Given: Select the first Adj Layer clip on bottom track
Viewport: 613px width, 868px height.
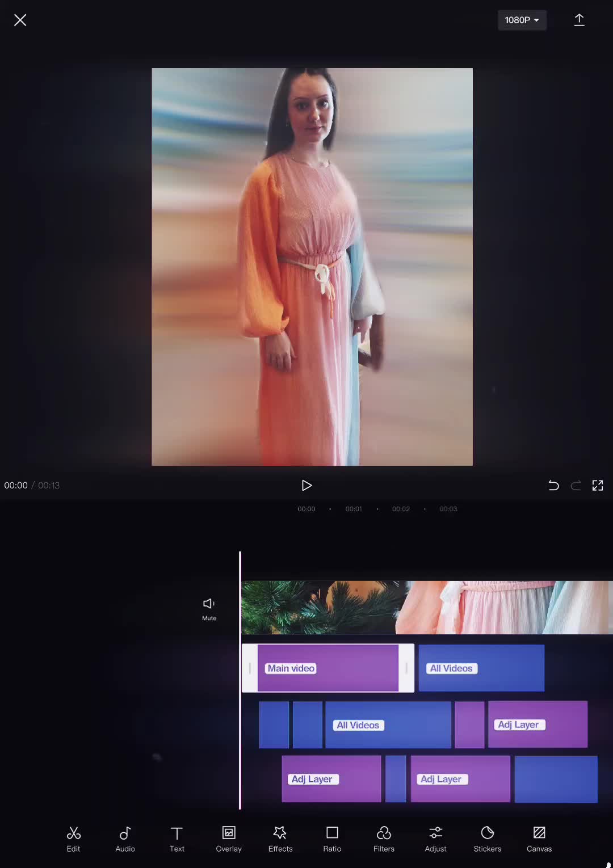Looking at the screenshot, I should pyautogui.click(x=331, y=779).
